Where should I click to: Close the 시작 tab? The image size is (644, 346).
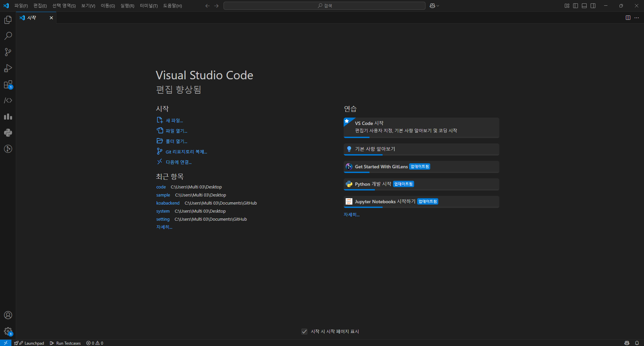pos(51,18)
